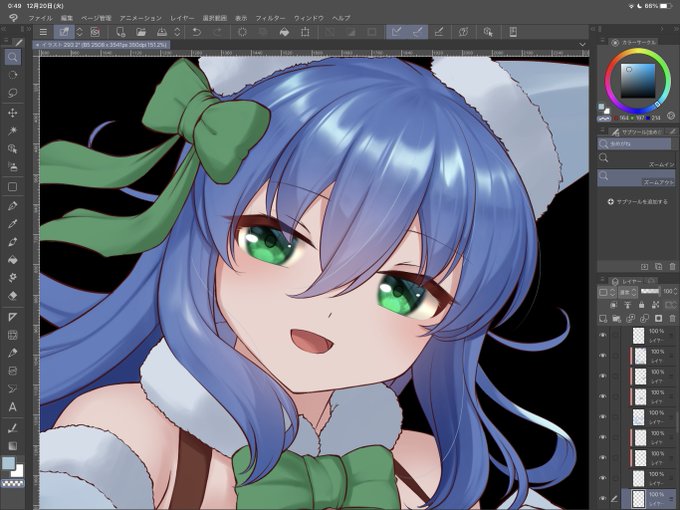Click the Fill command bar icon
The height and width of the screenshot is (510, 680).
(x=284, y=32)
